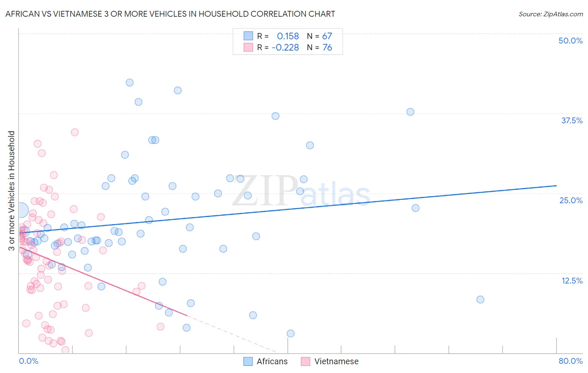The height and width of the screenshot is (373, 588).
Task: Click the ZIPatlas watermark in the chart center
Action: point(301,192)
